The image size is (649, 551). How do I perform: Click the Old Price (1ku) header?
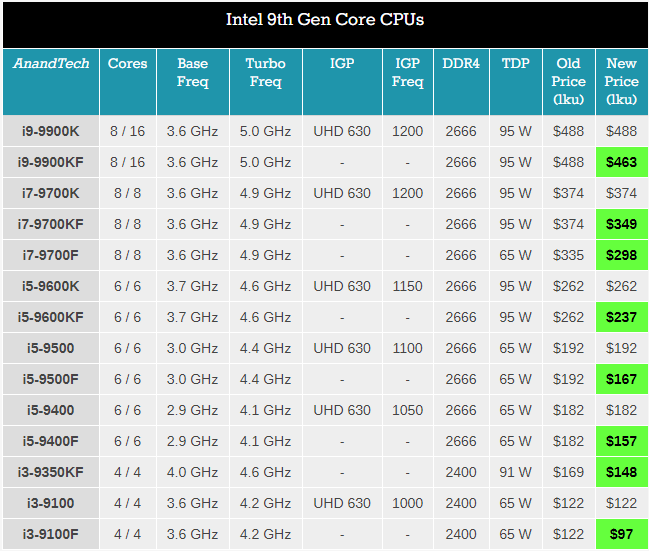[569, 82]
